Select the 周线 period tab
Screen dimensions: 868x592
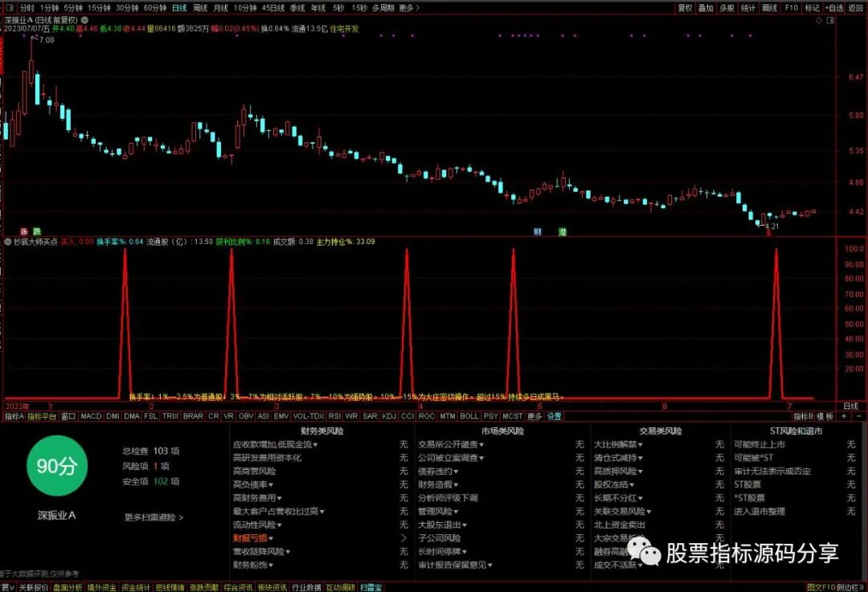[200, 8]
